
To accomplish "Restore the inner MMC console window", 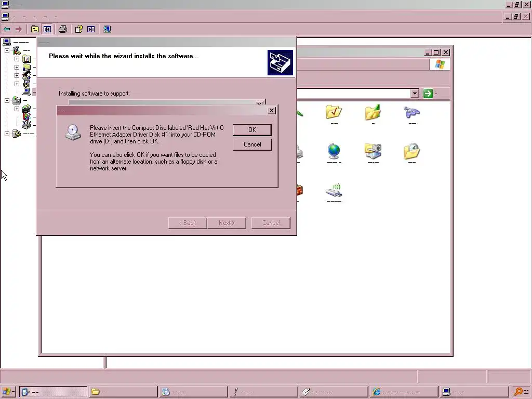I will tap(516, 17).
